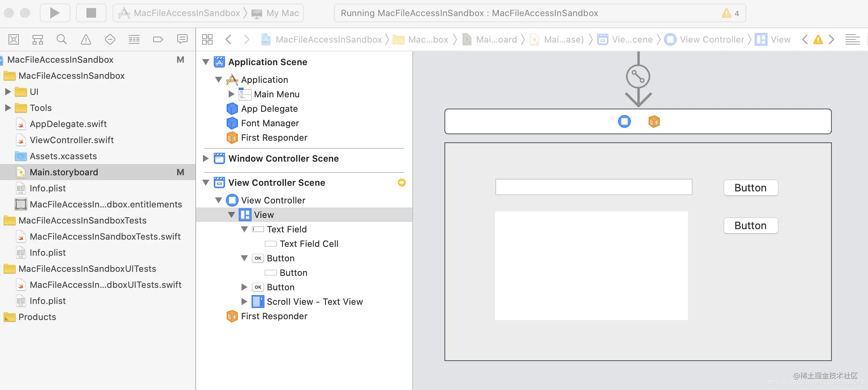868x390 pixels.
Task: Click yellow arrow badge on View Controller Scene
Action: pyautogui.click(x=402, y=183)
